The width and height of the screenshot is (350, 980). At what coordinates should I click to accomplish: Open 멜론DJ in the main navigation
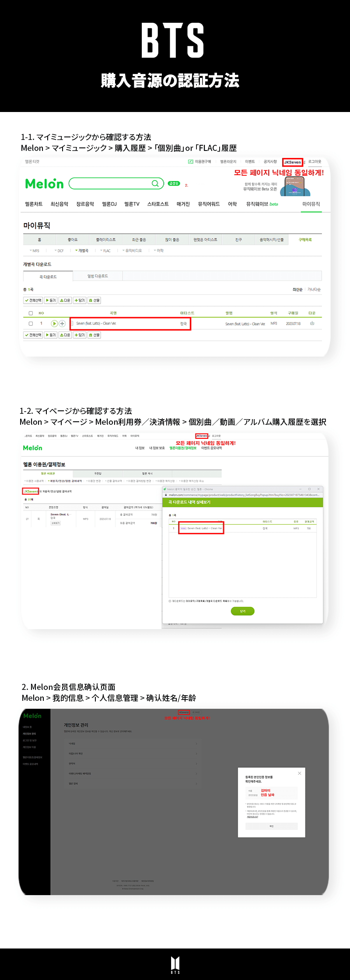tap(109, 204)
